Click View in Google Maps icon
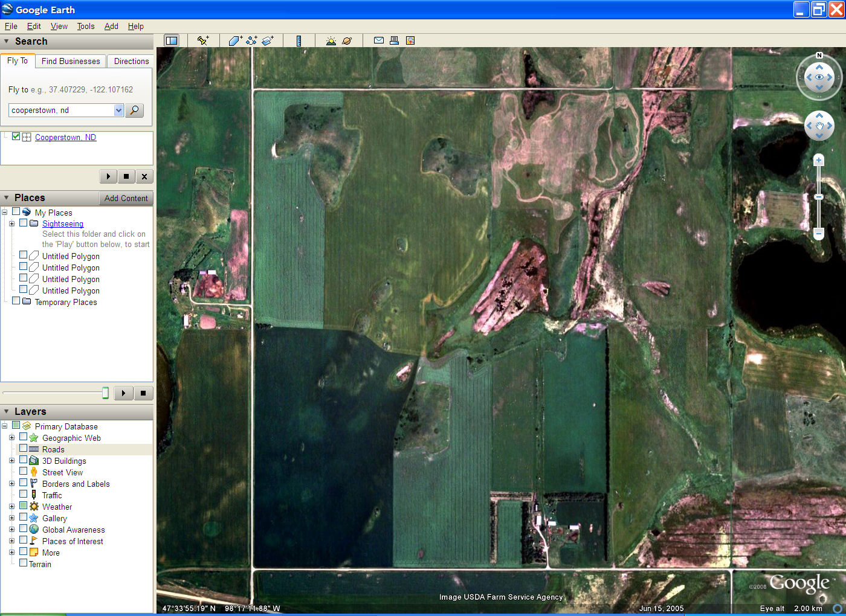The image size is (846, 616). coord(410,40)
